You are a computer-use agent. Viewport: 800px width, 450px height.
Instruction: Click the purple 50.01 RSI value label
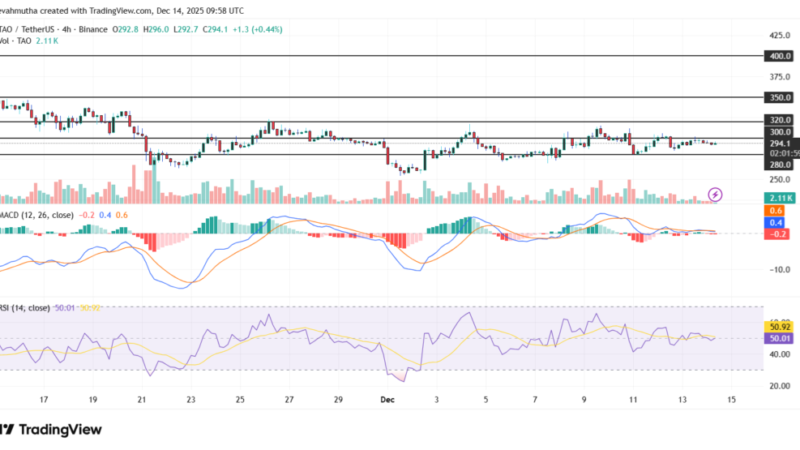pos(779,338)
